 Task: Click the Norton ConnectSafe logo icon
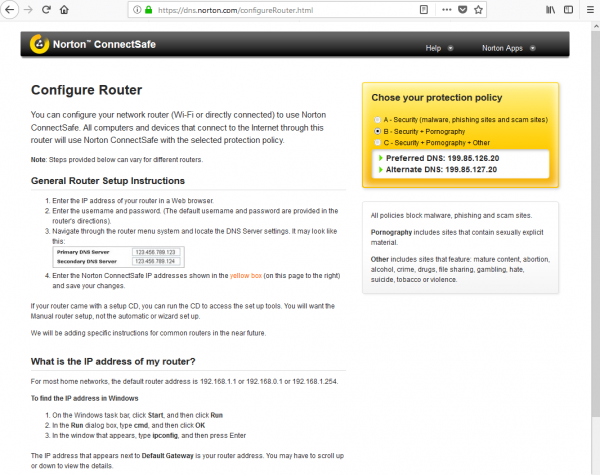coord(39,44)
